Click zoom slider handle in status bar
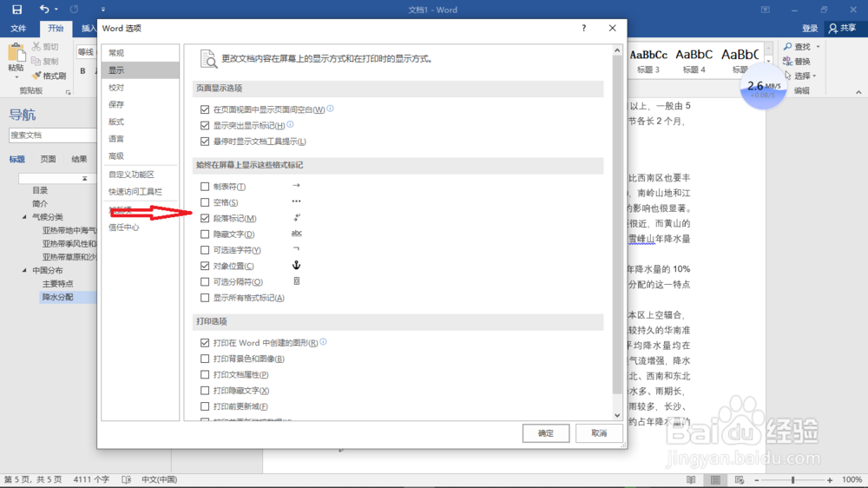 click(792, 479)
